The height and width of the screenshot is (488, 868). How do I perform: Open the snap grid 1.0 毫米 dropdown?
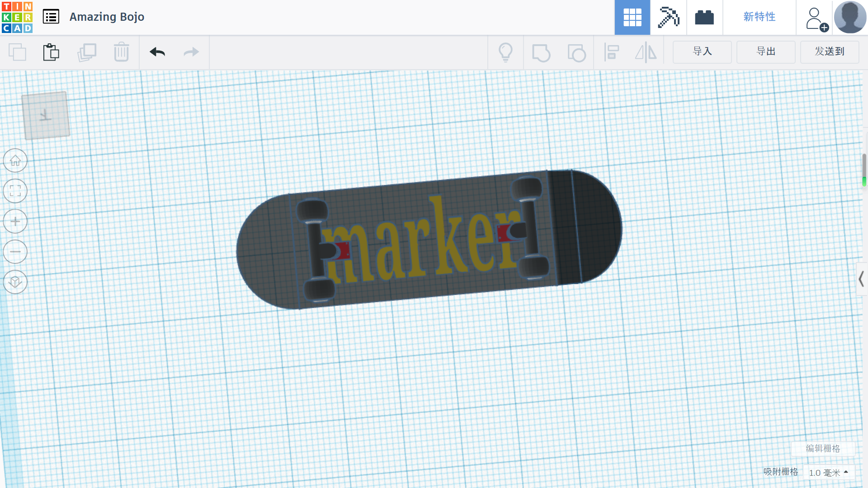tap(829, 473)
